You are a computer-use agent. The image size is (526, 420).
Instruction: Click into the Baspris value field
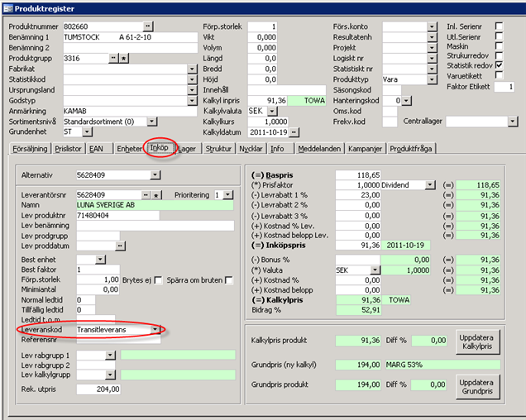click(357, 174)
